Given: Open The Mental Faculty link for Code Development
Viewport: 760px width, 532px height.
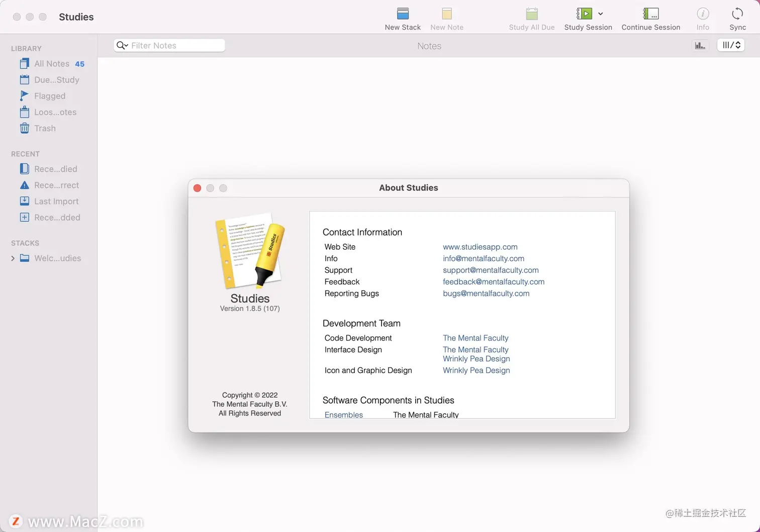Looking at the screenshot, I should click(x=476, y=338).
